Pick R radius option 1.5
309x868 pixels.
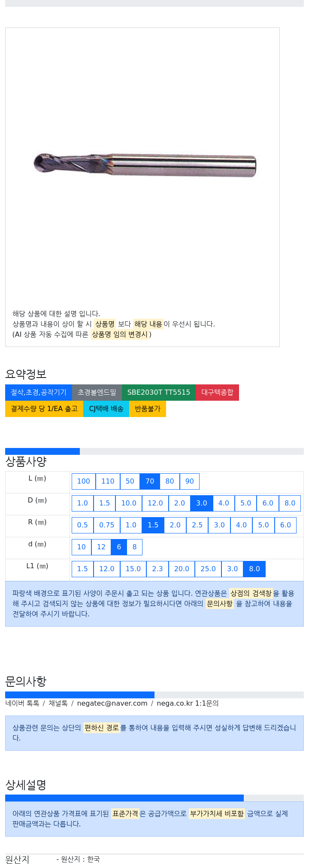click(x=153, y=525)
